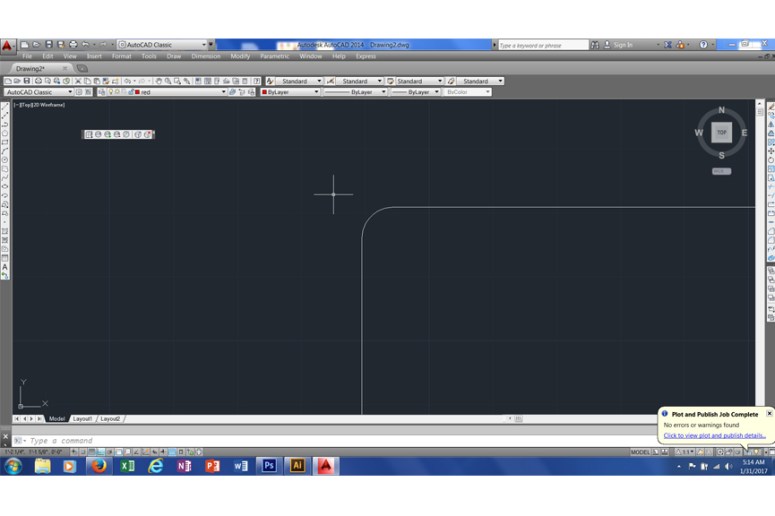This screenshot has width=775, height=516.
Task: Click the Dimension Style icon in Styles toolbar
Action: coord(330,81)
